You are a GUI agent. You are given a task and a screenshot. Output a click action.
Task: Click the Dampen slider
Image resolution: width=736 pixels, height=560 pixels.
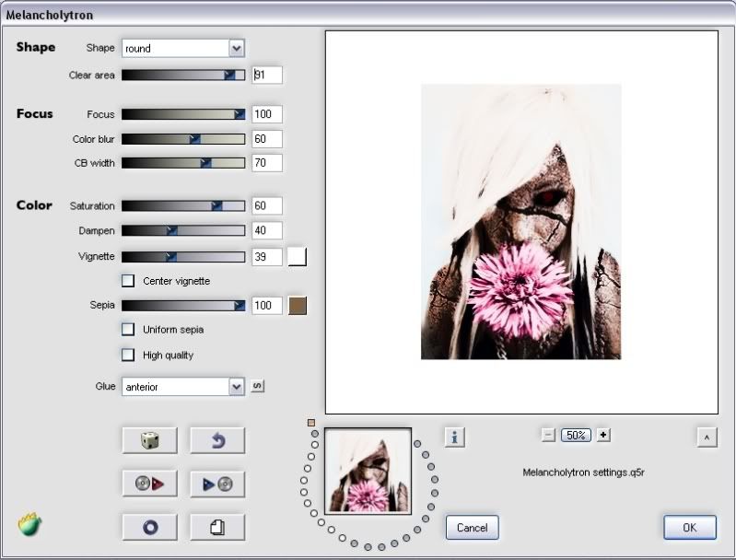pos(183,230)
